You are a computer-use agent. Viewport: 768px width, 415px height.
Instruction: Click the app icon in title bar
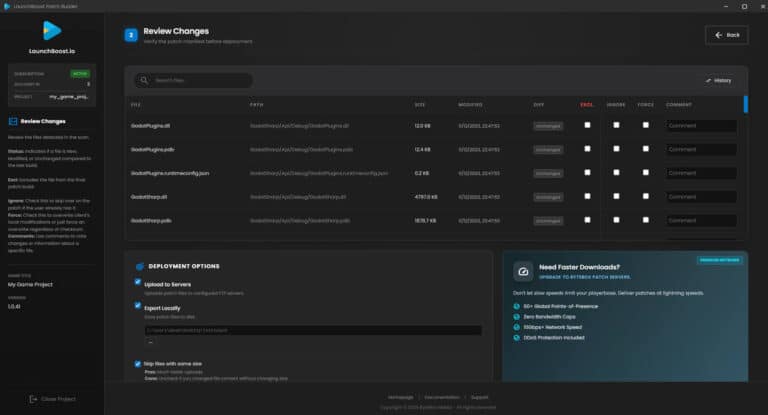[x=7, y=6]
